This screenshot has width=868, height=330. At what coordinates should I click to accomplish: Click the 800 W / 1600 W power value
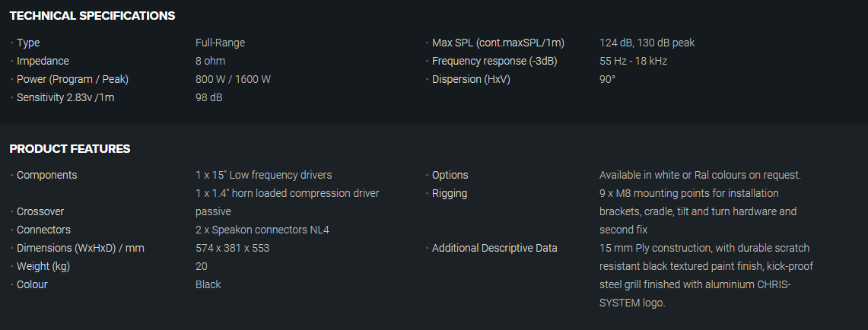coord(233,79)
